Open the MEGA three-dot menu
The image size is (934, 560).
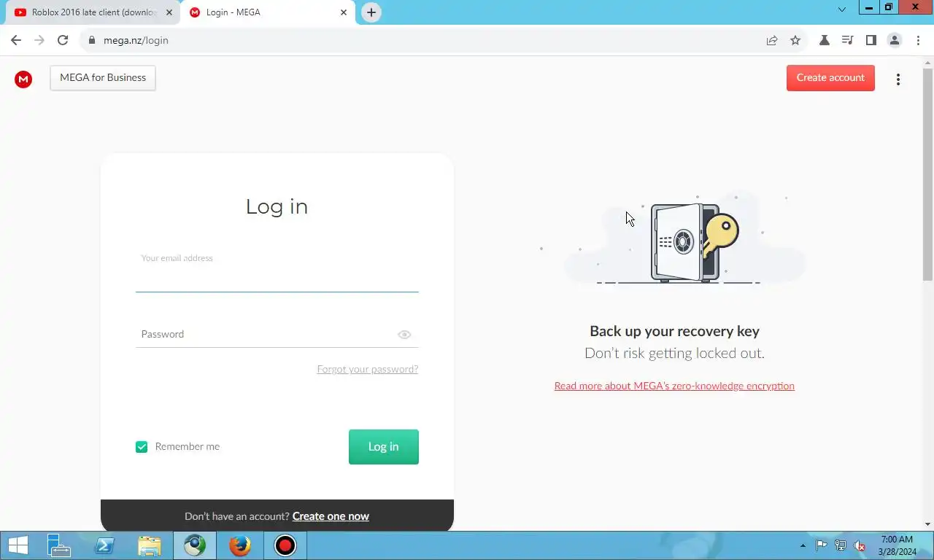pyautogui.click(x=898, y=79)
